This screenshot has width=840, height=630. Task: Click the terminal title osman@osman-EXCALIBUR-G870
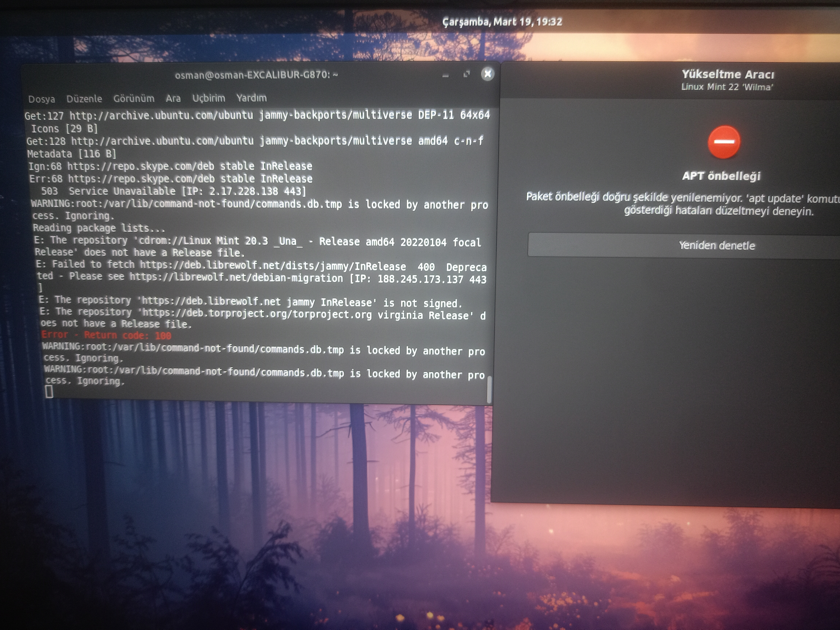click(256, 75)
